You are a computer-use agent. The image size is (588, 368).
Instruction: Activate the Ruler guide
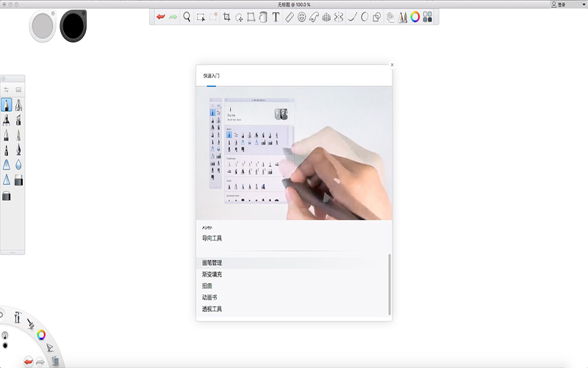point(289,17)
